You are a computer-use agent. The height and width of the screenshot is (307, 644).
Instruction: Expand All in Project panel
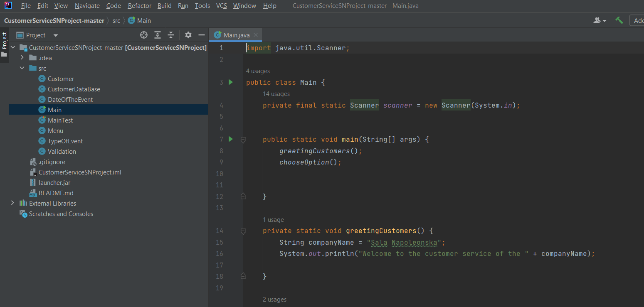[x=157, y=35]
